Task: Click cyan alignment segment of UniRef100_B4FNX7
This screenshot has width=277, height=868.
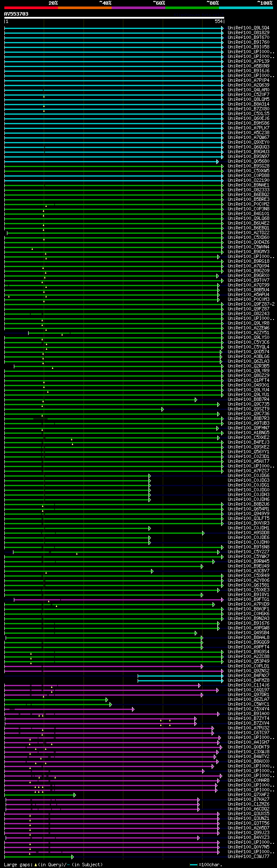Action: click(x=180, y=675)
